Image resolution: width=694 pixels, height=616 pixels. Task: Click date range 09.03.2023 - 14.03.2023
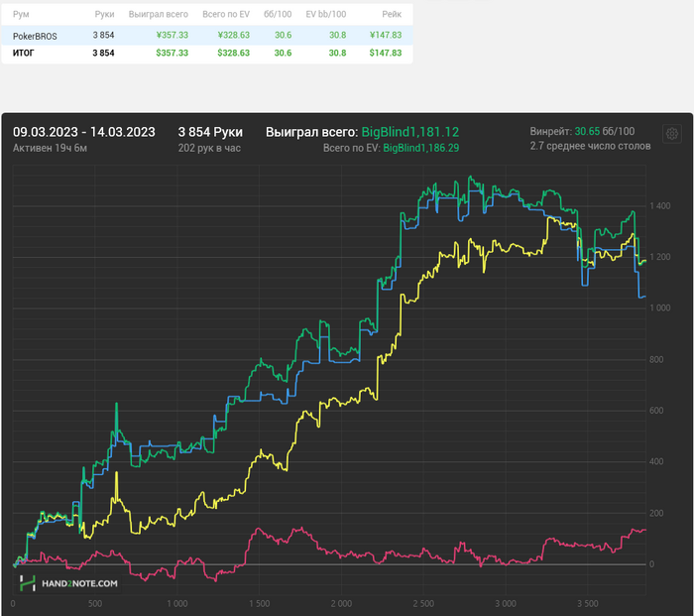84,132
